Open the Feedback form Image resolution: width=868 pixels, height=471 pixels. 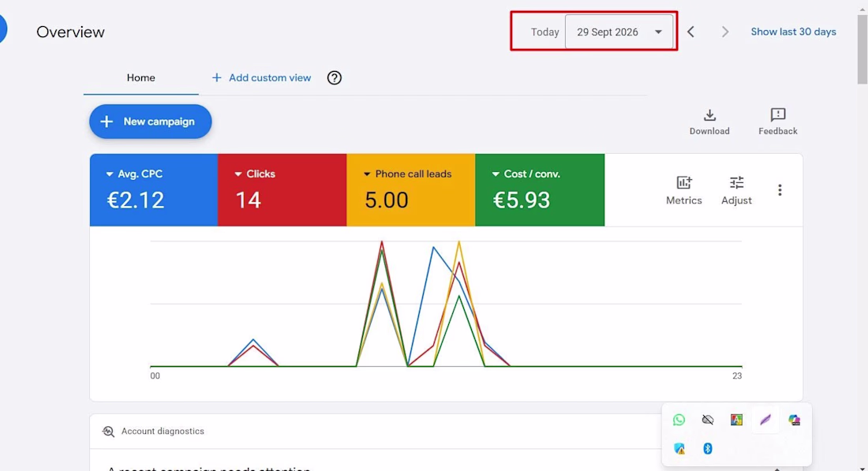pyautogui.click(x=778, y=121)
